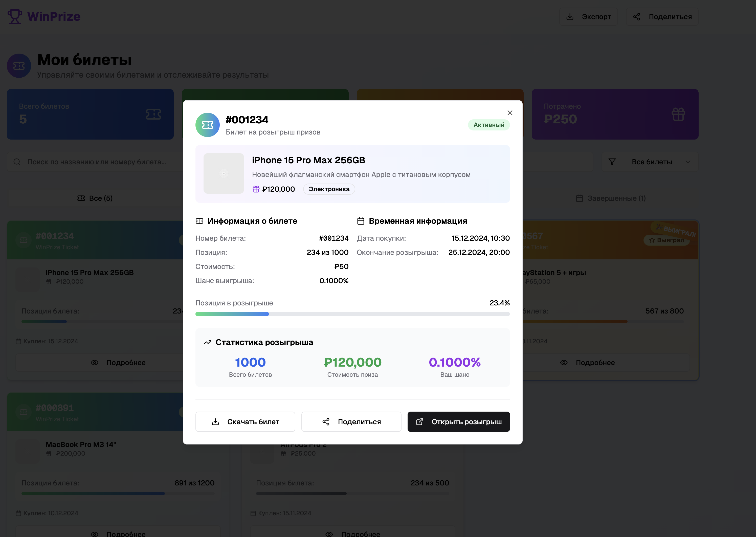Viewport: 756px width, 537px height.
Task: Click the 1000 Всего билетов statistic
Action: click(x=250, y=367)
